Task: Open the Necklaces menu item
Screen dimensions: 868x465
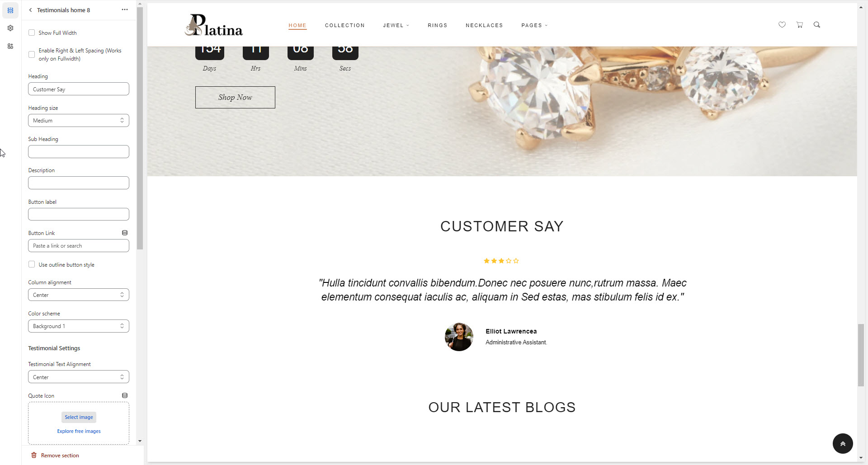Action: tap(484, 25)
